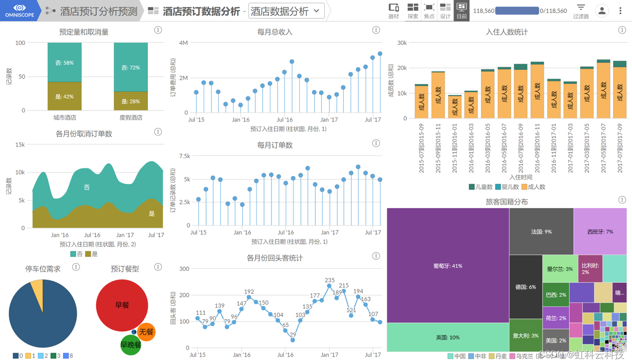The height and width of the screenshot is (364, 632).
Task: Click the report layout icon beside 酒店预订数据分析
Action: pos(153,10)
